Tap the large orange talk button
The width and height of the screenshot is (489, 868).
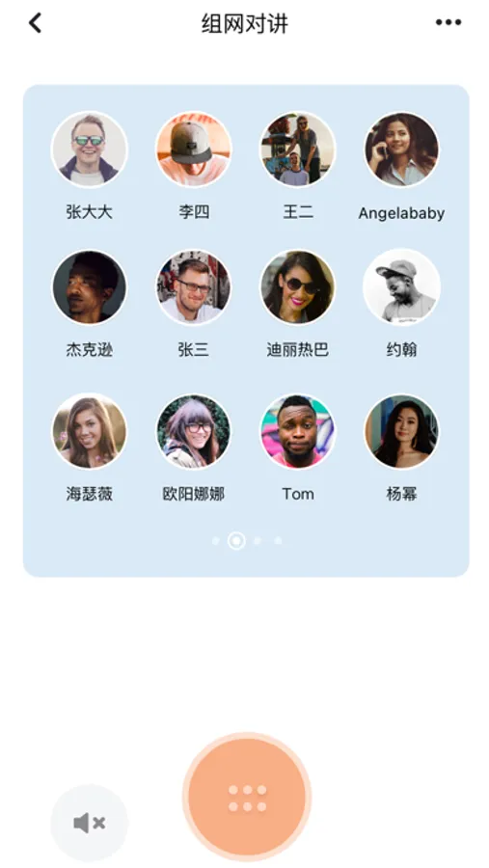coord(247,798)
